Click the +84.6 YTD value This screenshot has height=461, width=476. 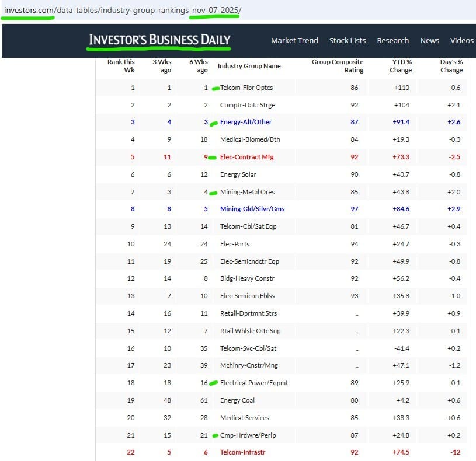point(401,209)
